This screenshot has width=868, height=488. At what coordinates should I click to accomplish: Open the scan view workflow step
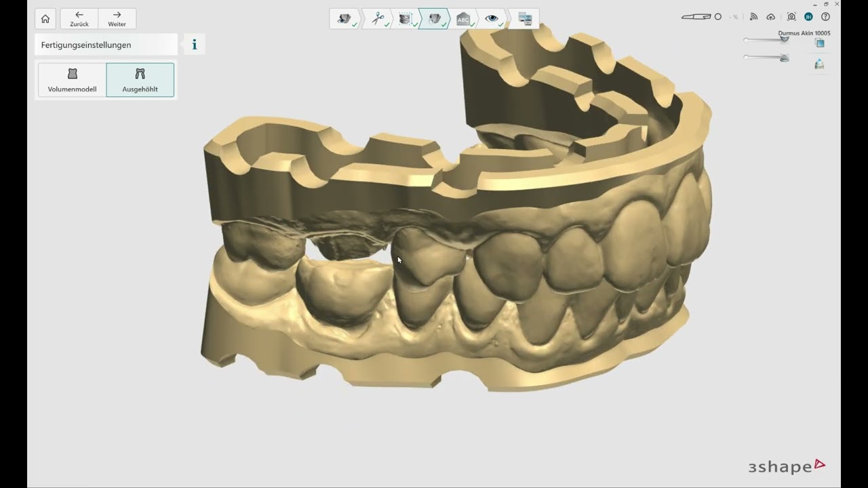point(346,19)
